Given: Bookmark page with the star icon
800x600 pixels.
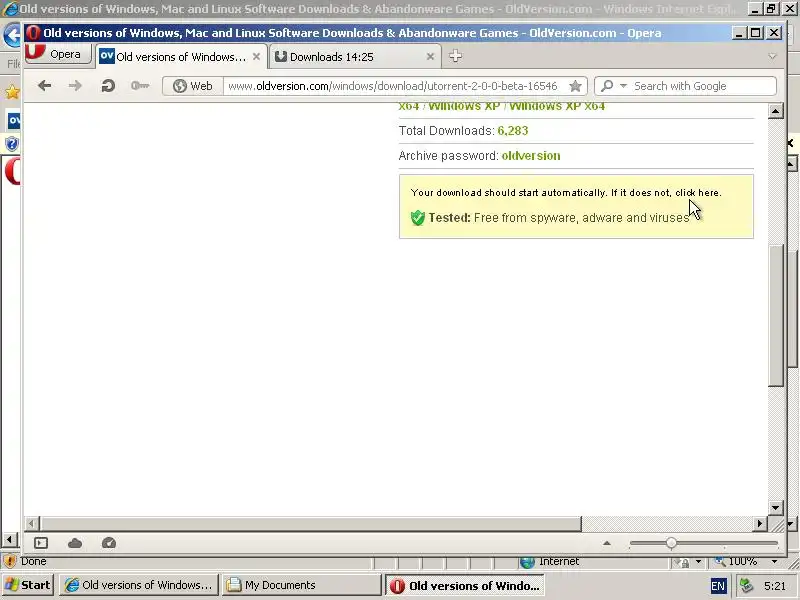Looking at the screenshot, I should 575,86.
